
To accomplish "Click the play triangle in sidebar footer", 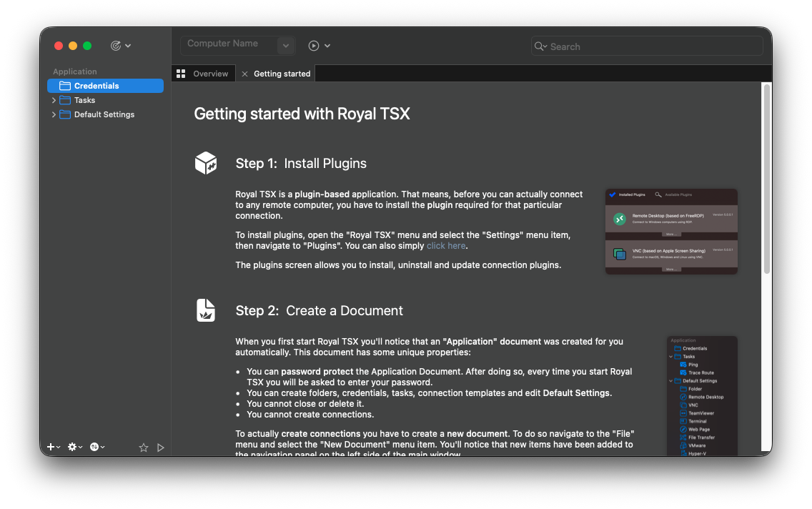I will [161, 448].
